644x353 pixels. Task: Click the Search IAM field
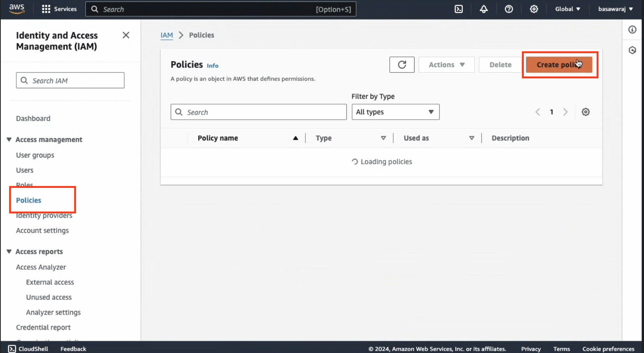coord(70,80)
